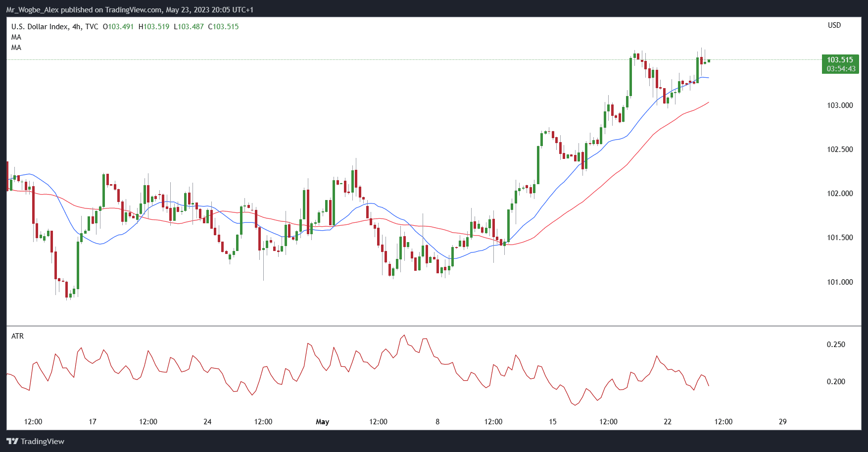This screenshot has height=452, width=868.
Task: Click the ATR 0.250 scale value
Action: (836, 345)
